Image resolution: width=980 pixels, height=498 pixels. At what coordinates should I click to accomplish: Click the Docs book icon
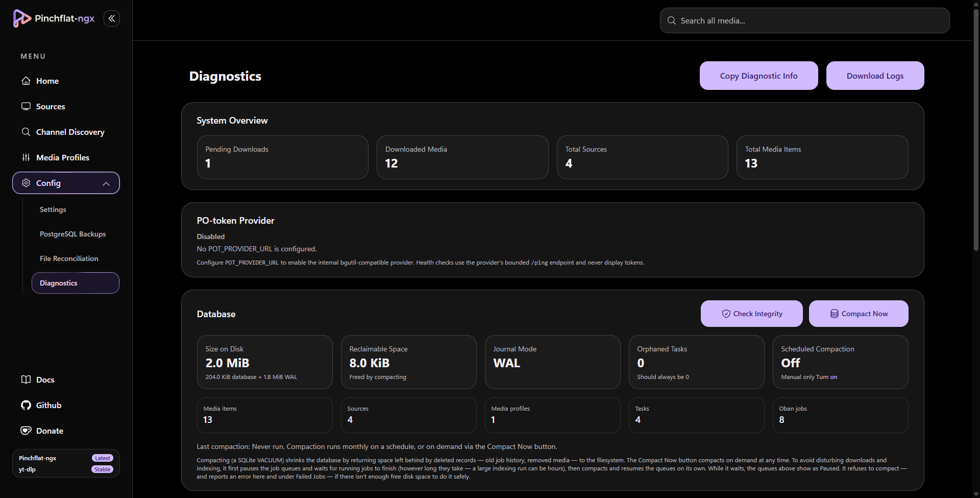[26, 380]
